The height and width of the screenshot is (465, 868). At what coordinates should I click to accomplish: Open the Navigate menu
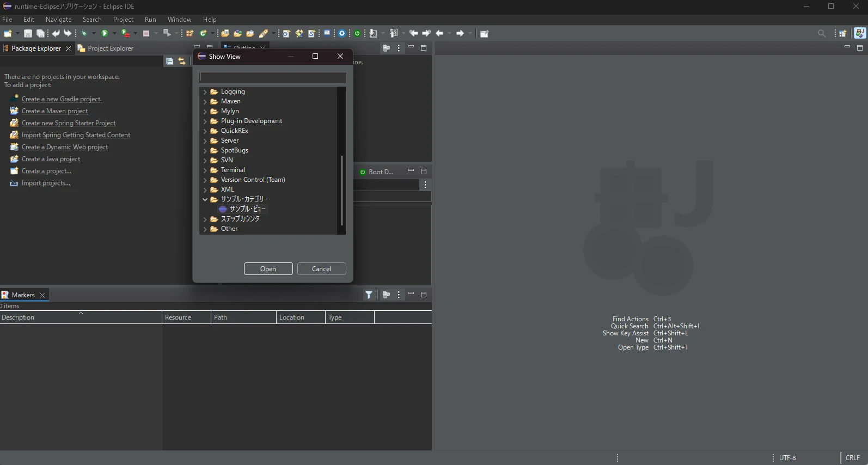[59, 20]
